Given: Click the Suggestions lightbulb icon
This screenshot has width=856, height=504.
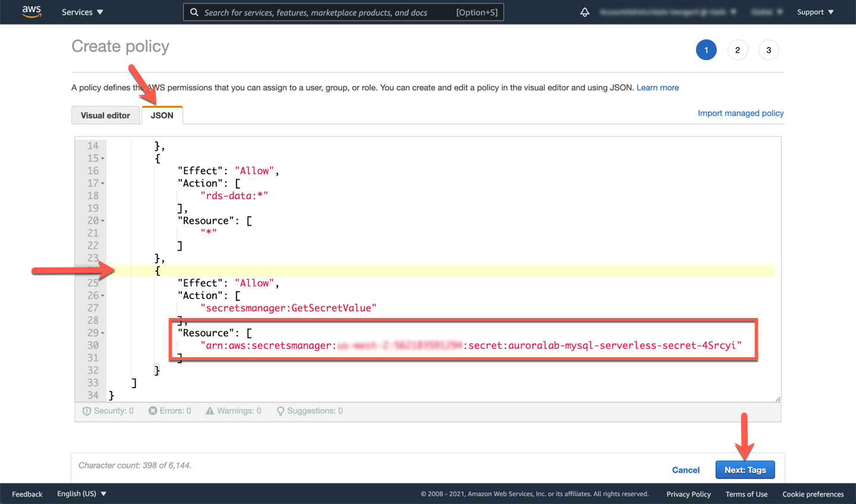Looking at the screenshot, I should [x=280, y=411].
